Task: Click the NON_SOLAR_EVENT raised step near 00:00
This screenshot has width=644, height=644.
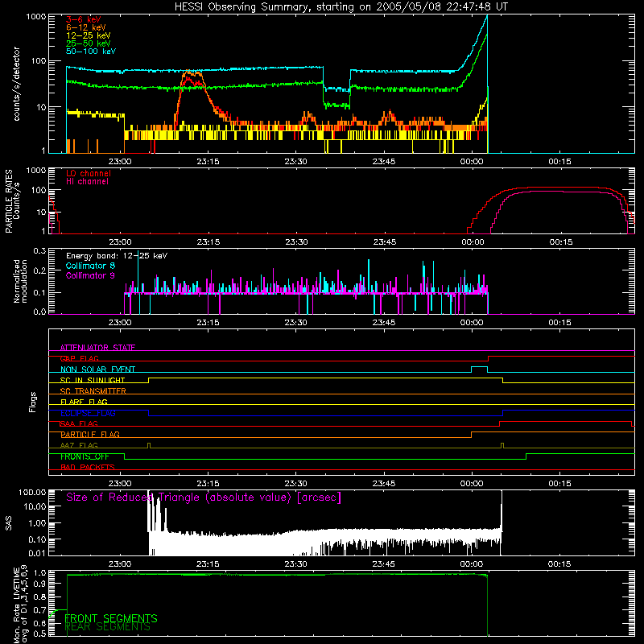Action: [x=479, y=369]
